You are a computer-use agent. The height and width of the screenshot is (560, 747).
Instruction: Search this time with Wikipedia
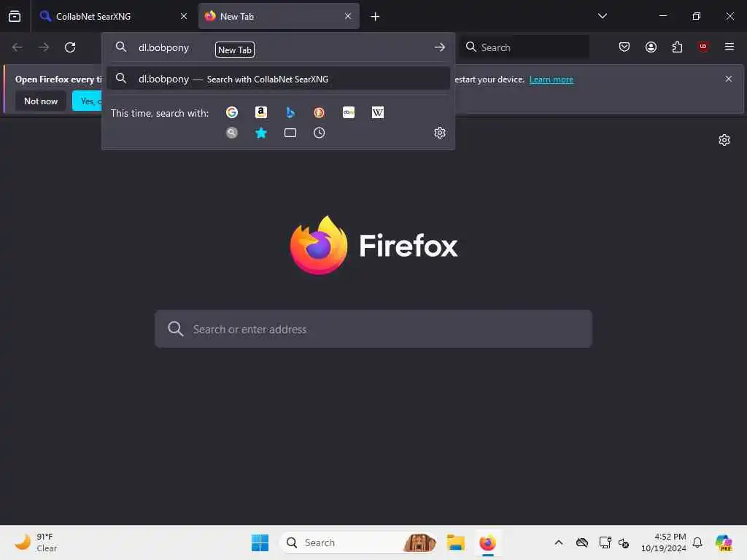pyautogui.click(x=378, y=112)
